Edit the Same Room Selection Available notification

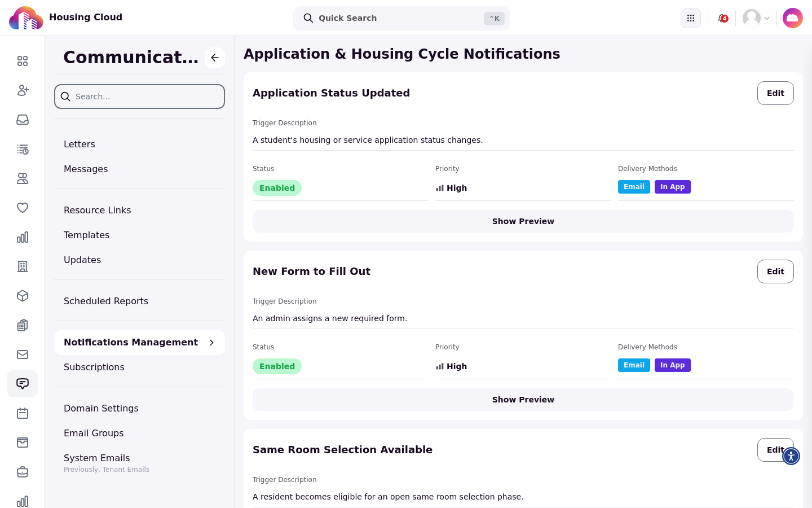pos(775,450)
